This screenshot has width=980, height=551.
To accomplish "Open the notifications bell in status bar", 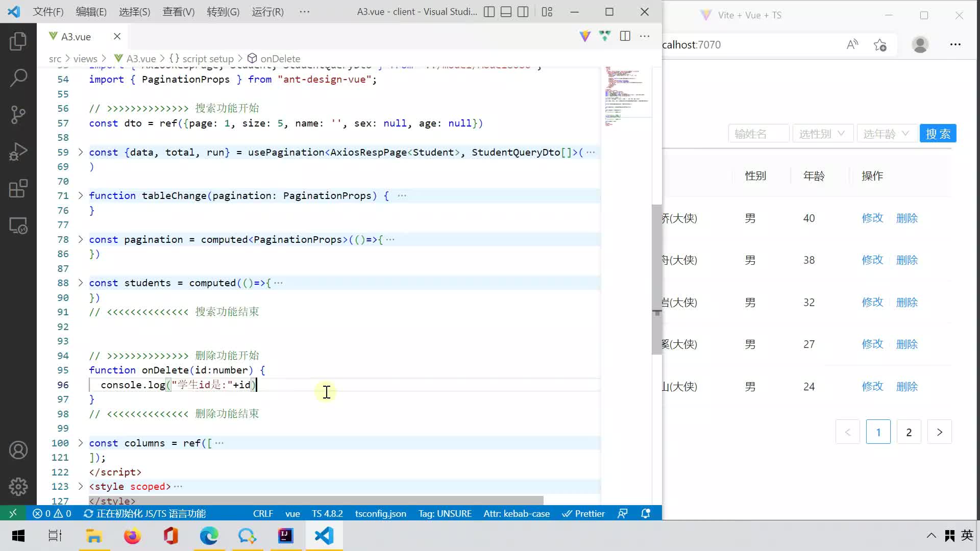I will 646,513.
